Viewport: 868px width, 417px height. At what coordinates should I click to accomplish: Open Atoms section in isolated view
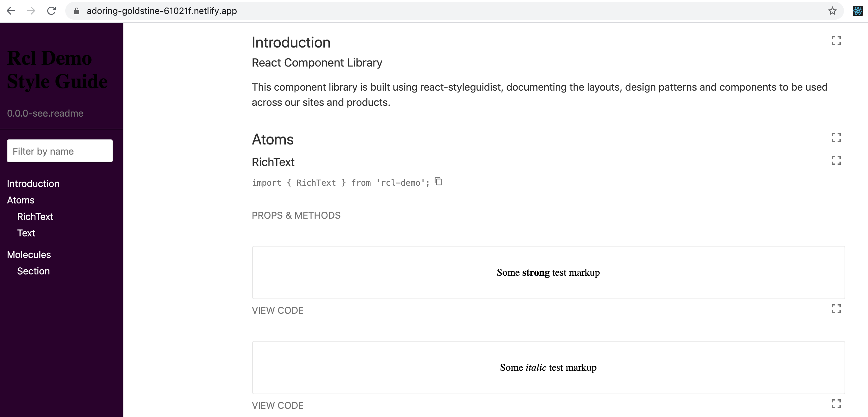tap(836, 138)
